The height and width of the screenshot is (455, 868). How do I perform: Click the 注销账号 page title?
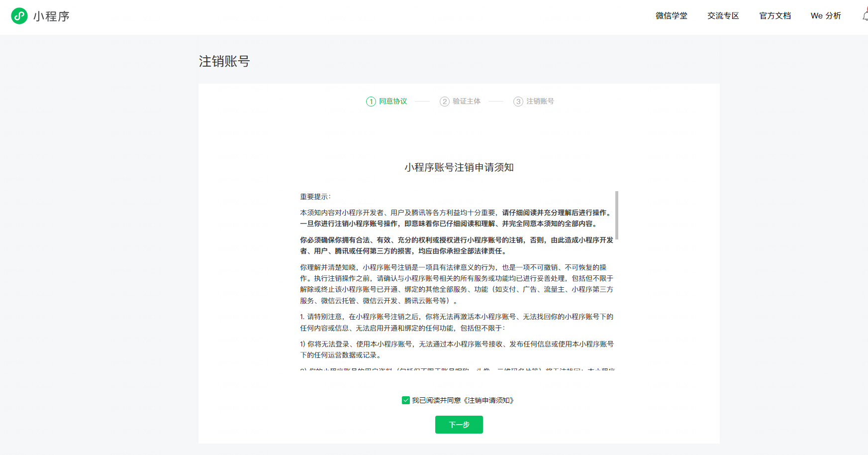[x=224, y=61]
